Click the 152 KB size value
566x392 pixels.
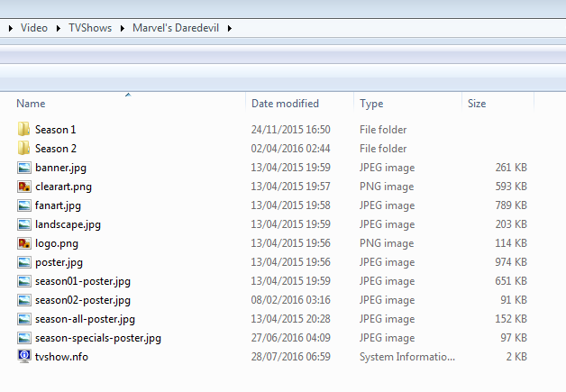point(511,319)
